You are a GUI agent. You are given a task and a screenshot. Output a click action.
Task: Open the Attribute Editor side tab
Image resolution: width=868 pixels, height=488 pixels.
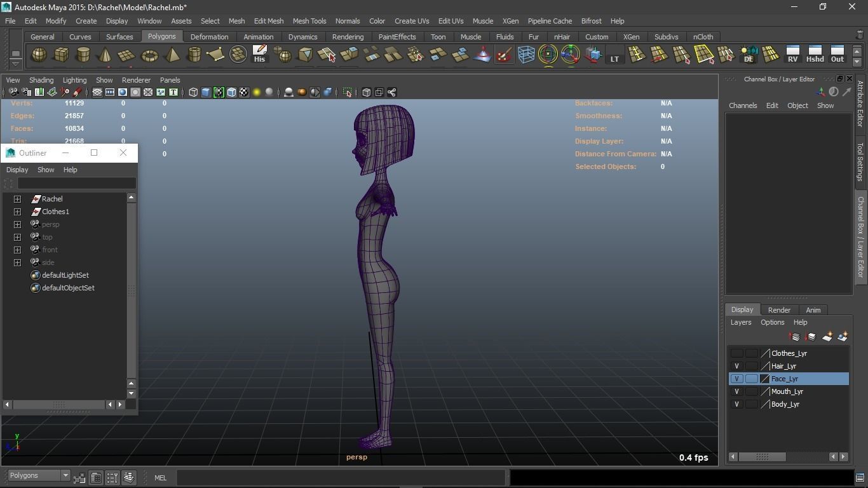[861, 104]
